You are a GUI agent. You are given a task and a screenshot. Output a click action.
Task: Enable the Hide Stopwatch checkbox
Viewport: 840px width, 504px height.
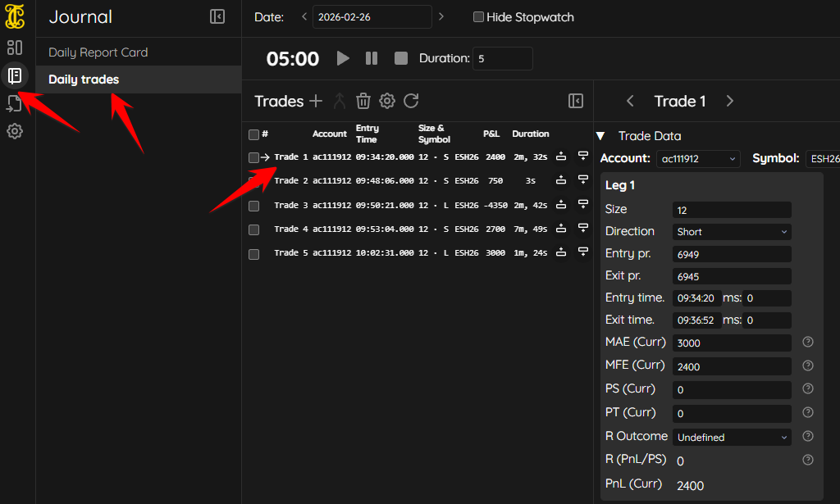point(478,17)
